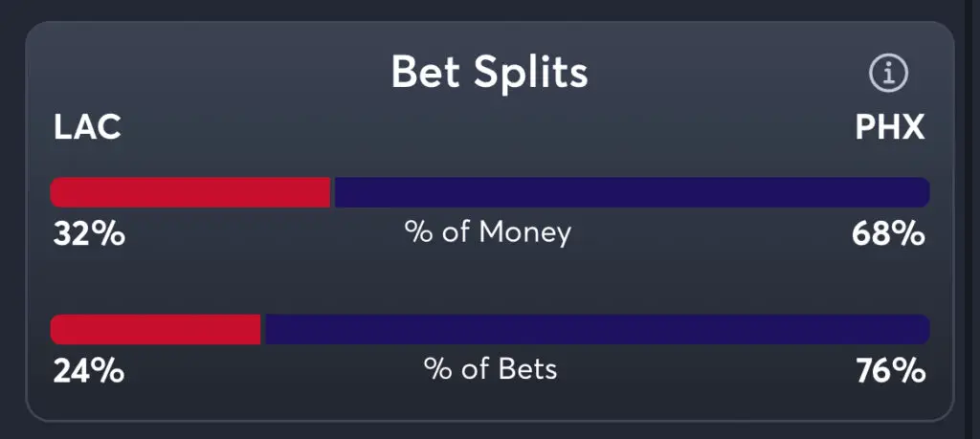Click the 68% money value
This screenshot has width=980, height=439.
tap(888, 233)
